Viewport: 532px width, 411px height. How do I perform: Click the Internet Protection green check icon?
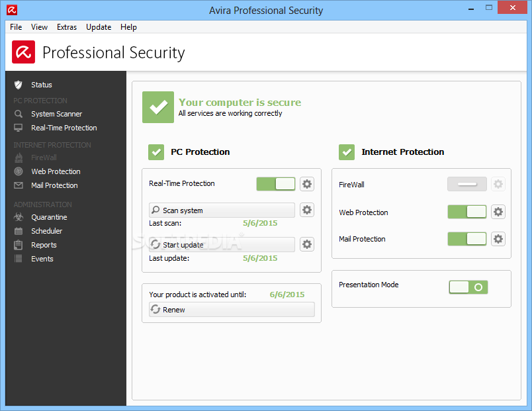tap(347, 152)
